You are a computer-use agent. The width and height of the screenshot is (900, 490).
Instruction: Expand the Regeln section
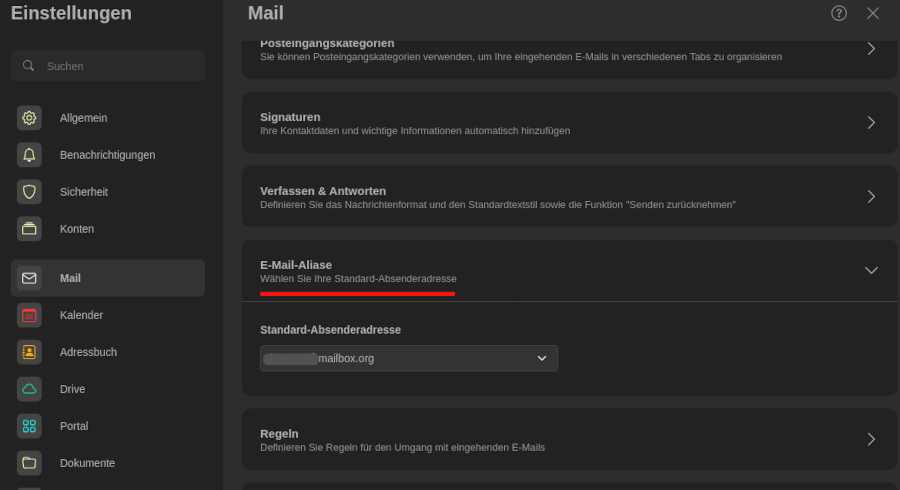point(569,440)
